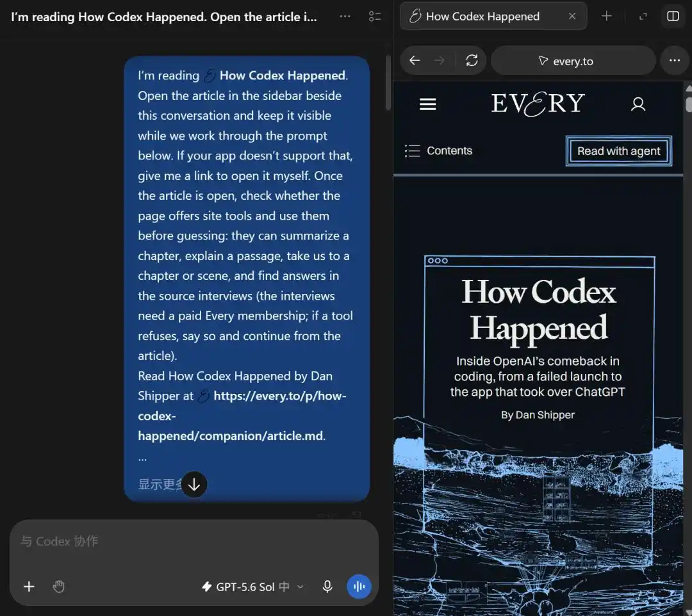Screen dimensions: 692x616
Task: Click the hand icon in the composer
Action: [x=59, y=587]
